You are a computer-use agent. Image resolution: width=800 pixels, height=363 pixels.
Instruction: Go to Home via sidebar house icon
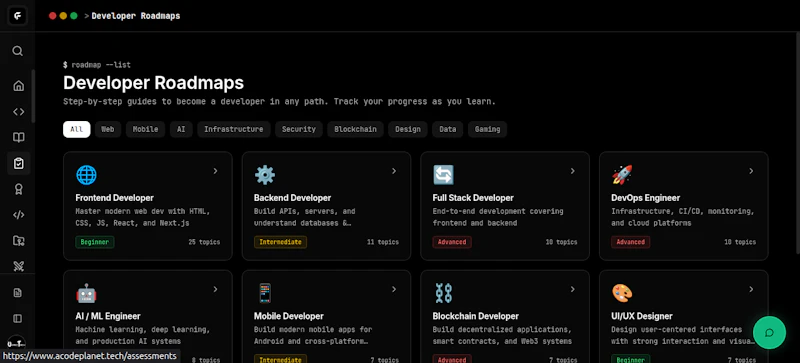pos(18,86)
